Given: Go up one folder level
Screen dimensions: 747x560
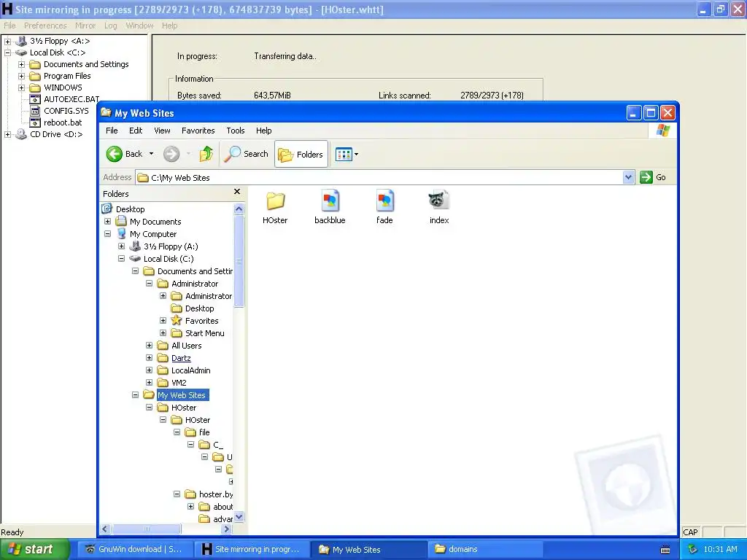Looking at the screenshot, I should (206, 154).
